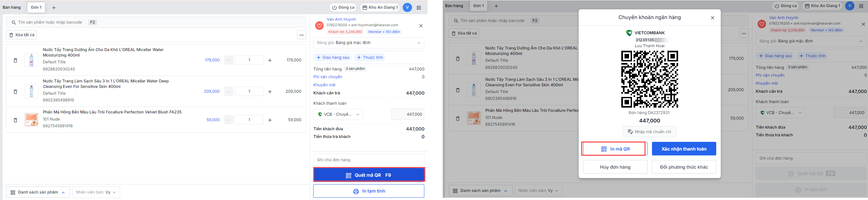Screen dimensions: 868x200
Task: Close the Chuyển khoản ngân hàng dialog
Action: pyautogui.click(x=712, y=18)
